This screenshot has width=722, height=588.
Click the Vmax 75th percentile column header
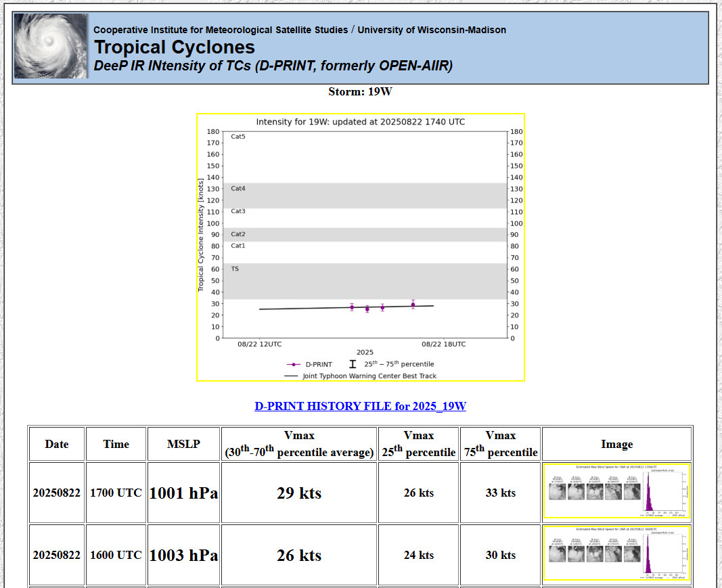[500, 444]
